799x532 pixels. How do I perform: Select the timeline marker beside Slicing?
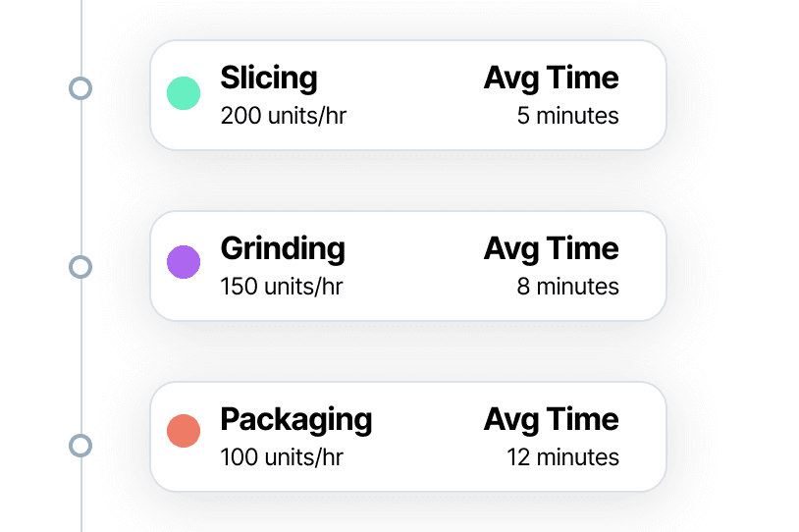[80, 88]
